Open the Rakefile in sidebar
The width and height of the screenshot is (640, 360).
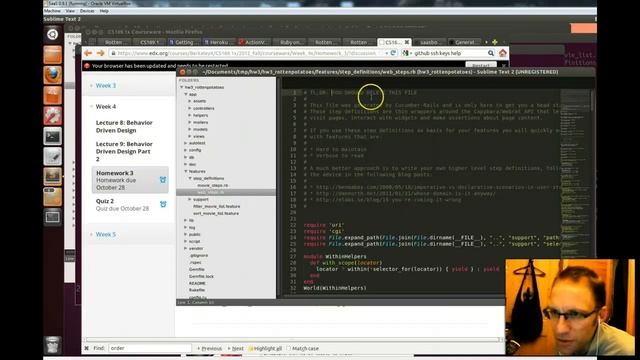click(197, 290)
